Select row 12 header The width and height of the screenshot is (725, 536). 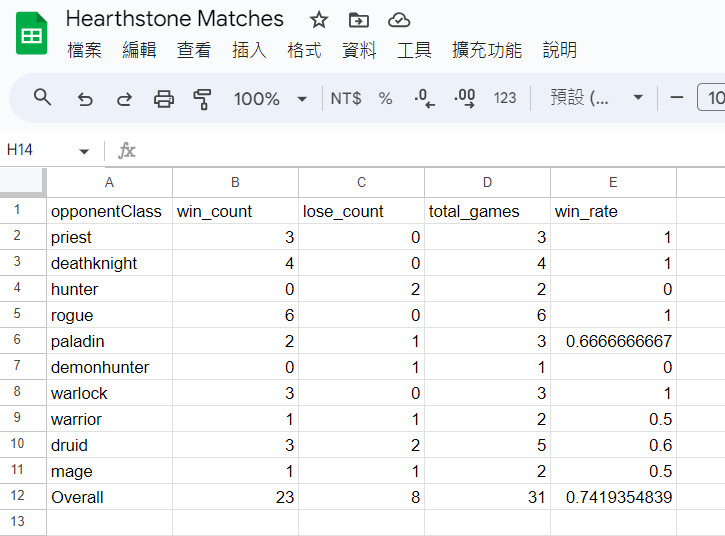(x=23, y=496)
